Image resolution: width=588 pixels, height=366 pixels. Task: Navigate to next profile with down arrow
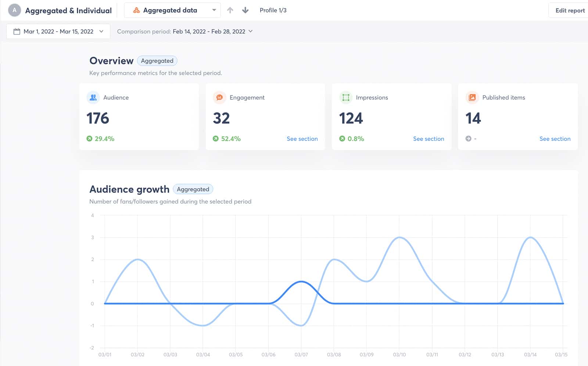tap(245, 10)
